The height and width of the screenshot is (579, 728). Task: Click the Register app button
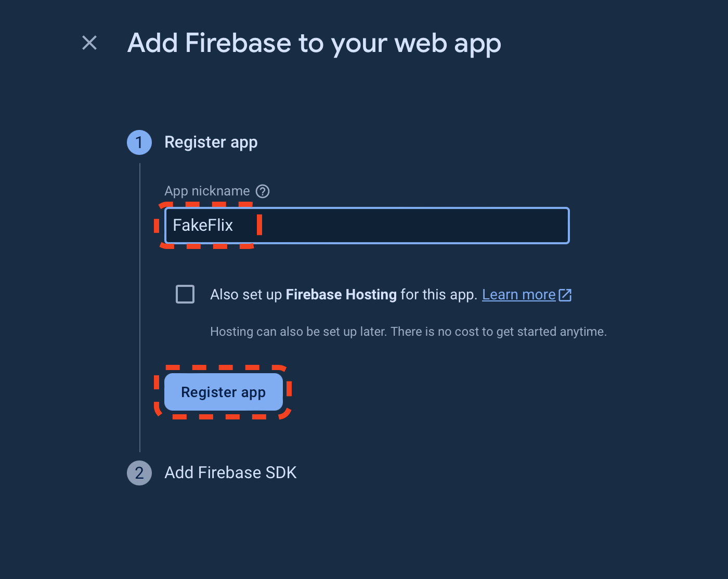click(223, 392)
